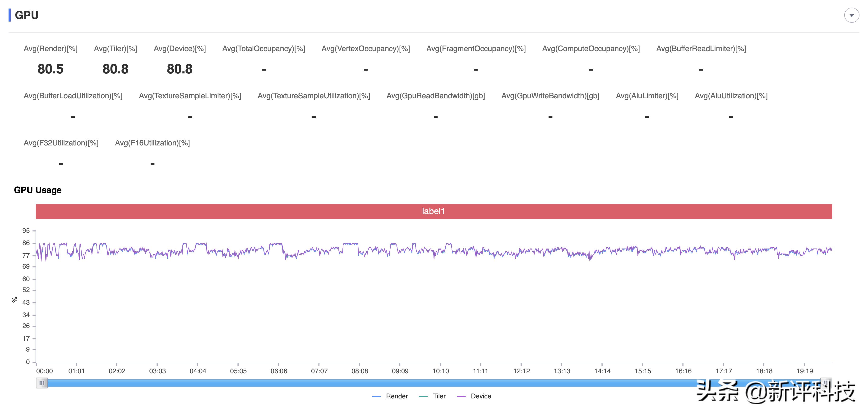Toggle the Device series legend
The width and height of the screenshot is (868, 415).
pyautogui.click(x=474, y=396)
